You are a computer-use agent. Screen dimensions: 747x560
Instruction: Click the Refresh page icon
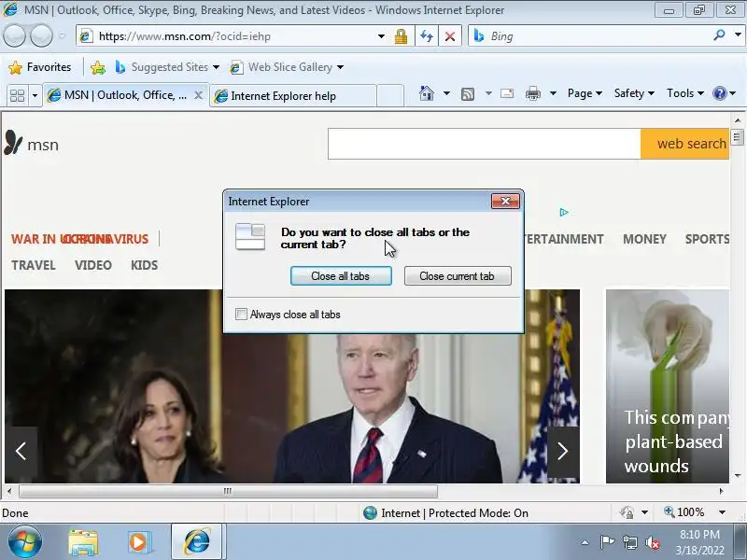[x=427, y=36]
